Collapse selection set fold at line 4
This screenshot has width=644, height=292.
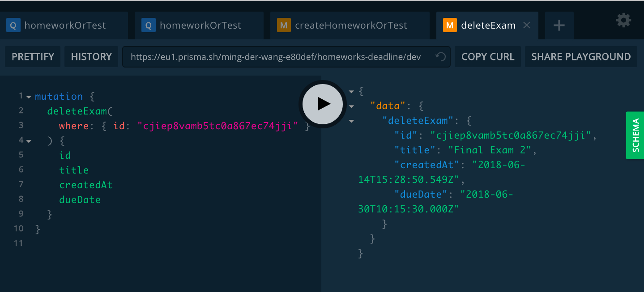pos(29,141)
